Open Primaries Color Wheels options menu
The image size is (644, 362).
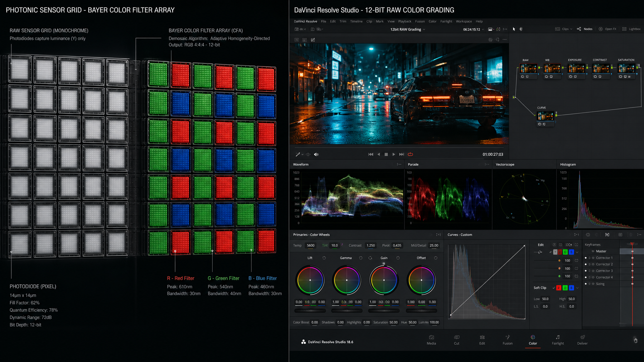[438, 235]
